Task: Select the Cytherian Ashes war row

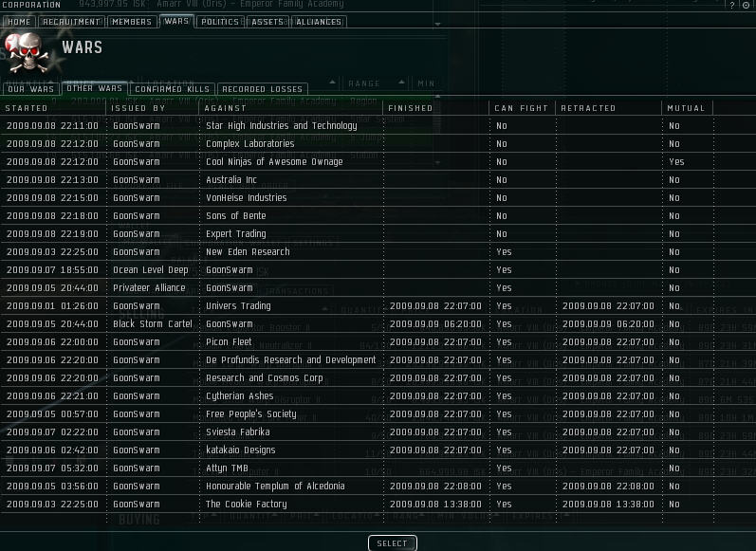Action: [x=378, y=396]
